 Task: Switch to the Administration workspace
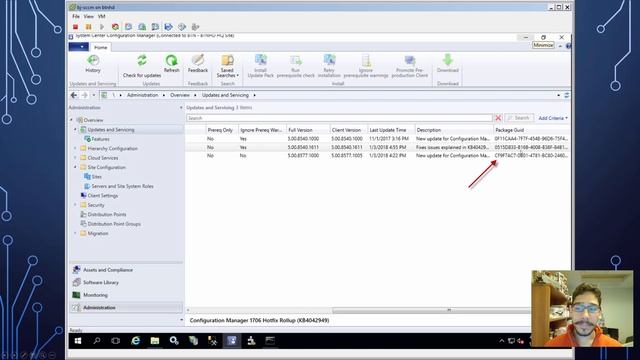pos(126,308)
